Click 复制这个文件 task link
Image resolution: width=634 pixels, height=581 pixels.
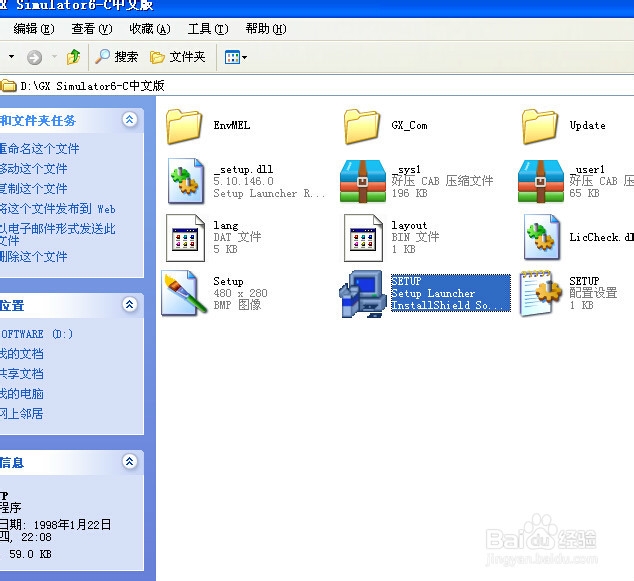coord(34,189)
